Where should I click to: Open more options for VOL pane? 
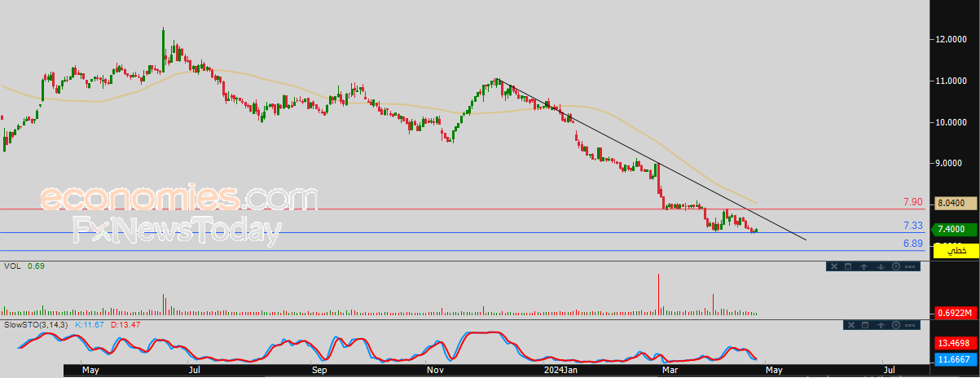point(910,266)
